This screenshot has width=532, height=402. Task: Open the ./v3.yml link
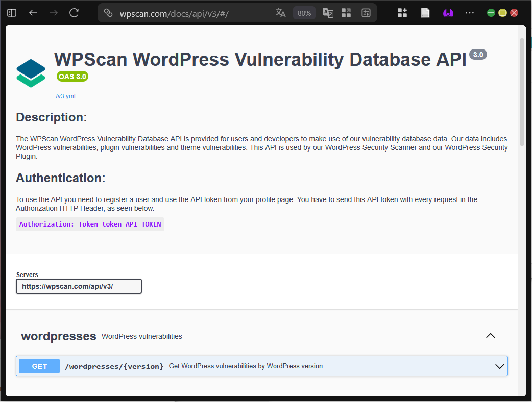coord(65,96)
